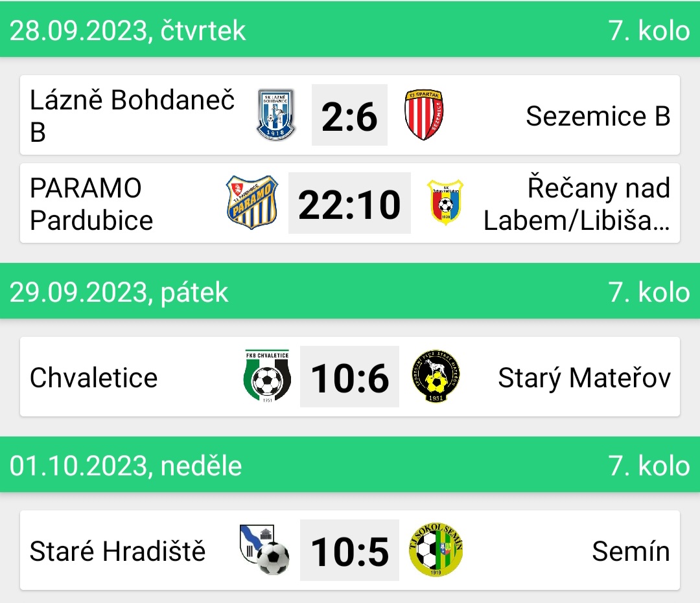Image resolution: width=700 pixels, height=603 pixels.
Task: Select the FKB Chvaletice logo
Action: [268, 376]
